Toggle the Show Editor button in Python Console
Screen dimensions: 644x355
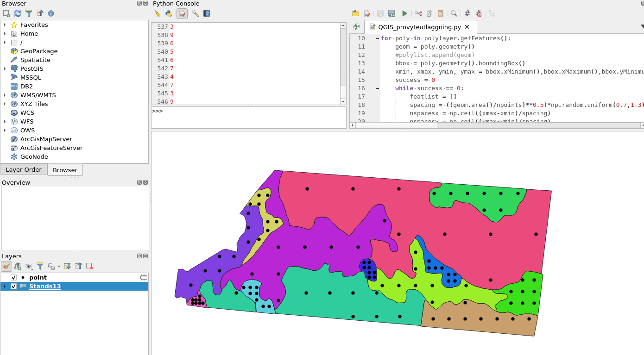[x=182, y=13]
